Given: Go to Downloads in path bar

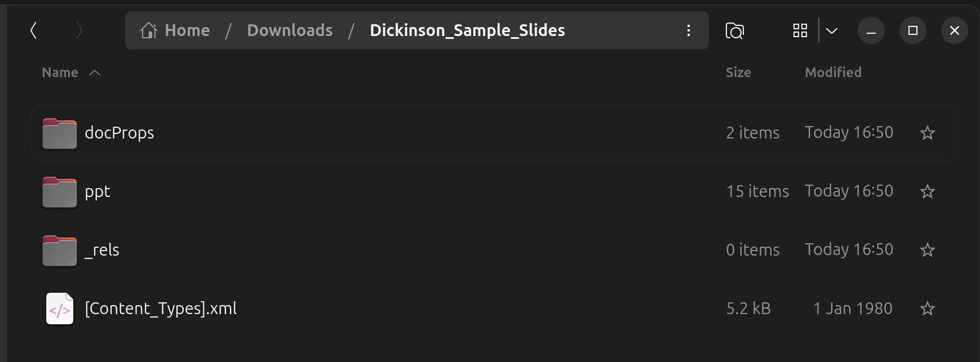Looking at the screenshot, I should (x=290, y=30).
